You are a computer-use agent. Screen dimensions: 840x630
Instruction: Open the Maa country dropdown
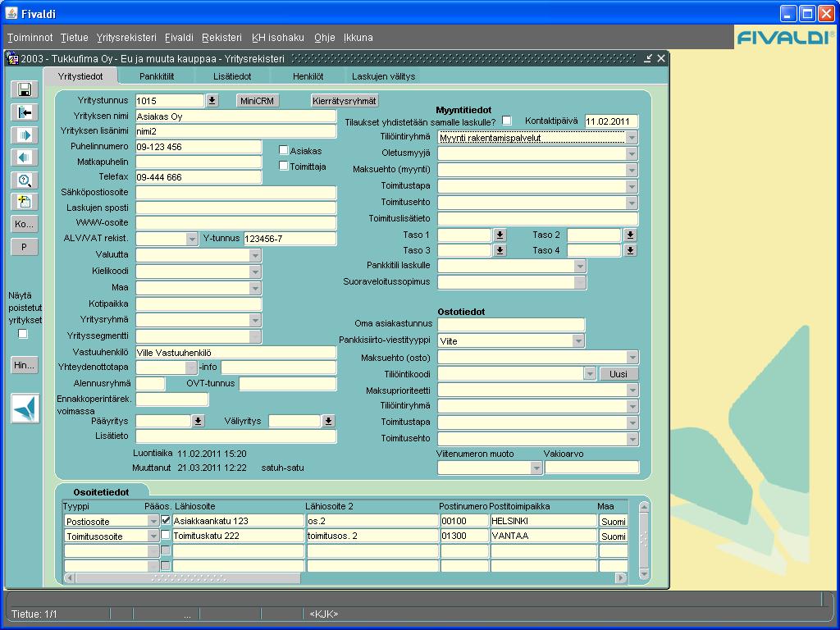tap(255, 288)
